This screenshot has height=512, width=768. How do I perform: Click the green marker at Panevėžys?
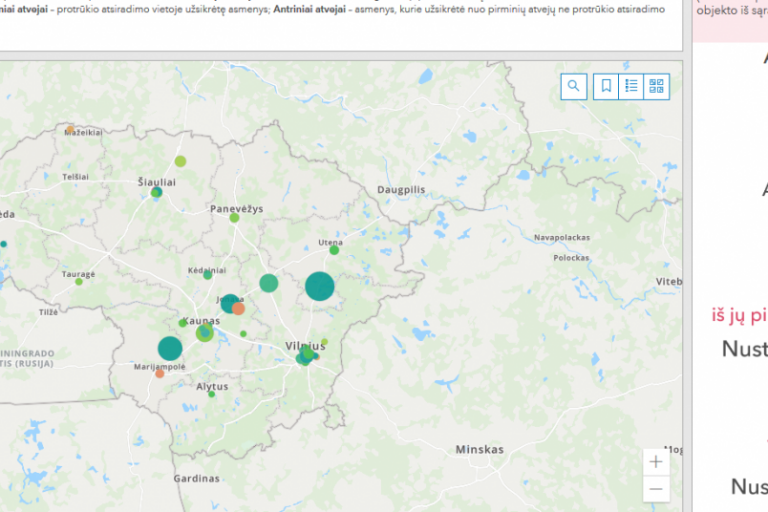pyautogui.click(x=235, y=218)
